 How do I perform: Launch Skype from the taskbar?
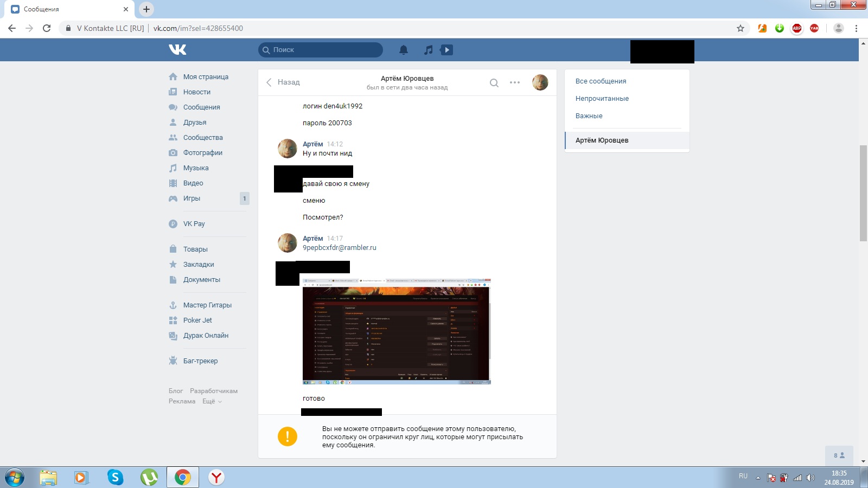coord(115,477)
